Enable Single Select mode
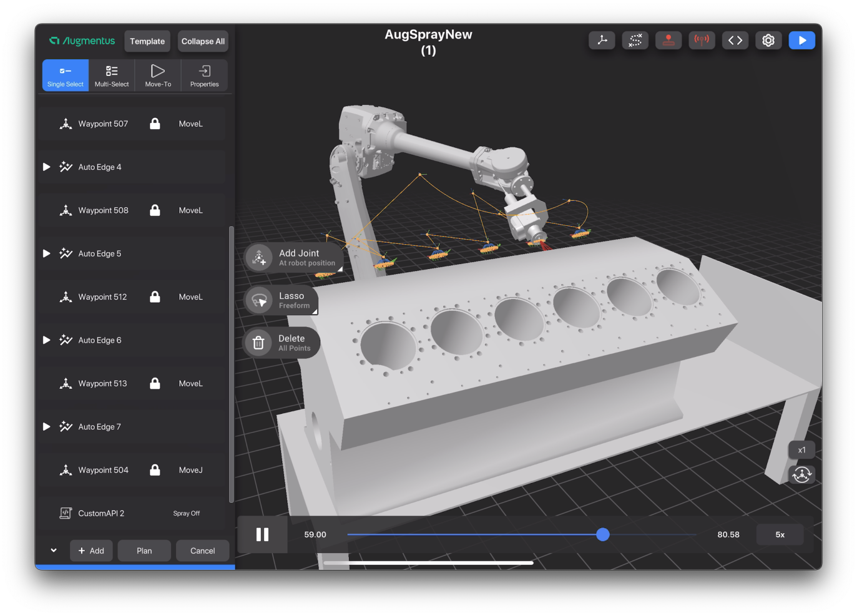 (65, 75)
